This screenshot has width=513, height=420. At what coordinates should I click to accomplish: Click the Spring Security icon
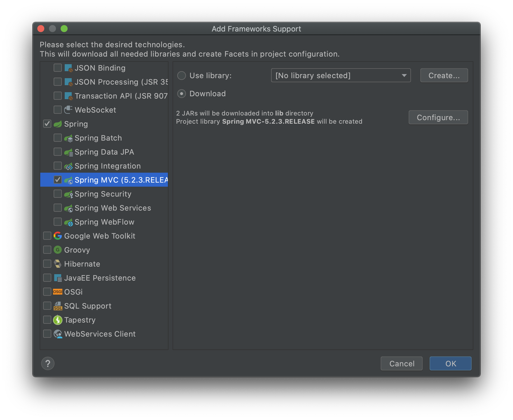point(68,194)
